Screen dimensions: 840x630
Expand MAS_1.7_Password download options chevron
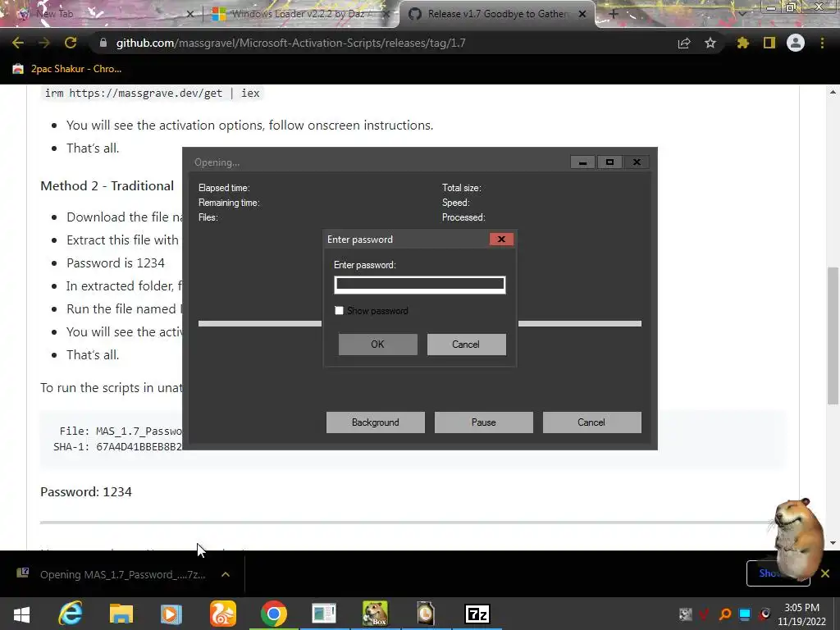(x=226, y=574)
